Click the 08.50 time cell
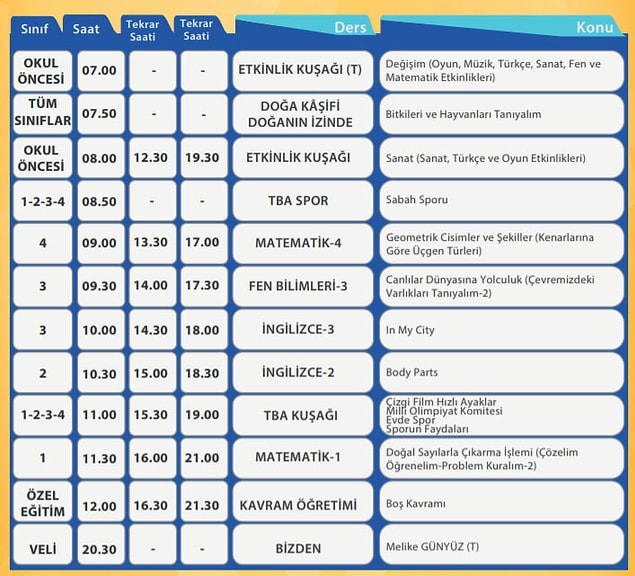 click(101, 201)
